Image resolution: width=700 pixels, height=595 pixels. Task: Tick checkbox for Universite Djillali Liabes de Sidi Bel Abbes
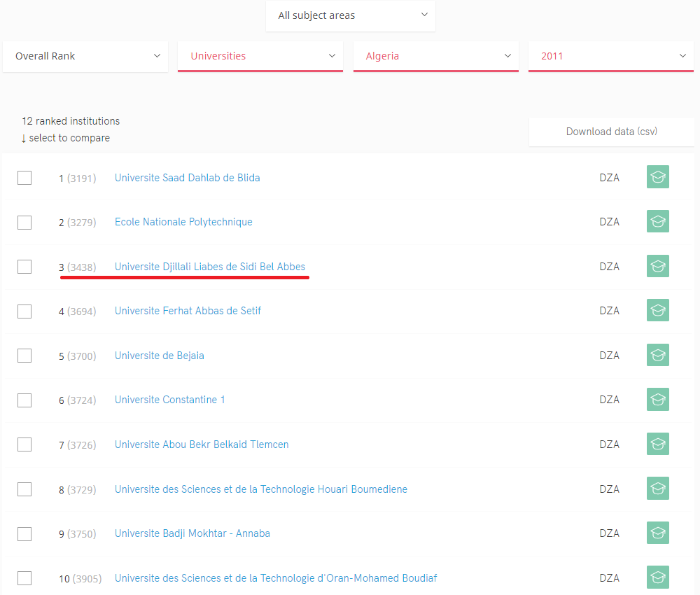tap(24, 267)
